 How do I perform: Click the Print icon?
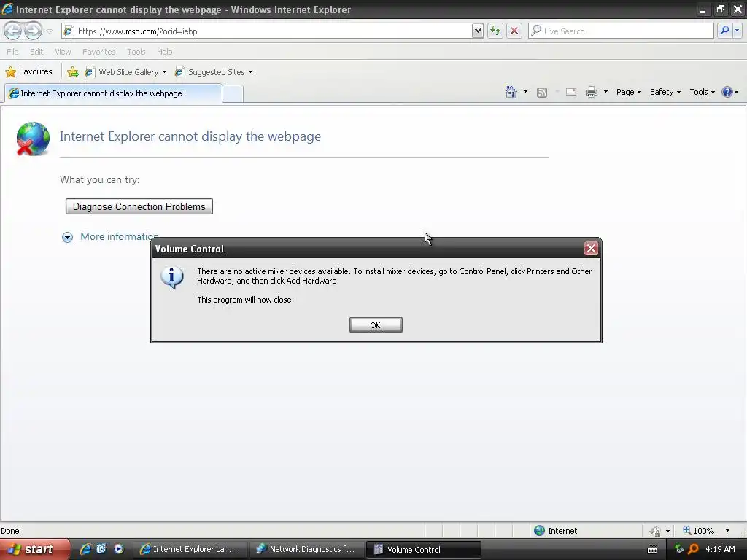point(591,92)
